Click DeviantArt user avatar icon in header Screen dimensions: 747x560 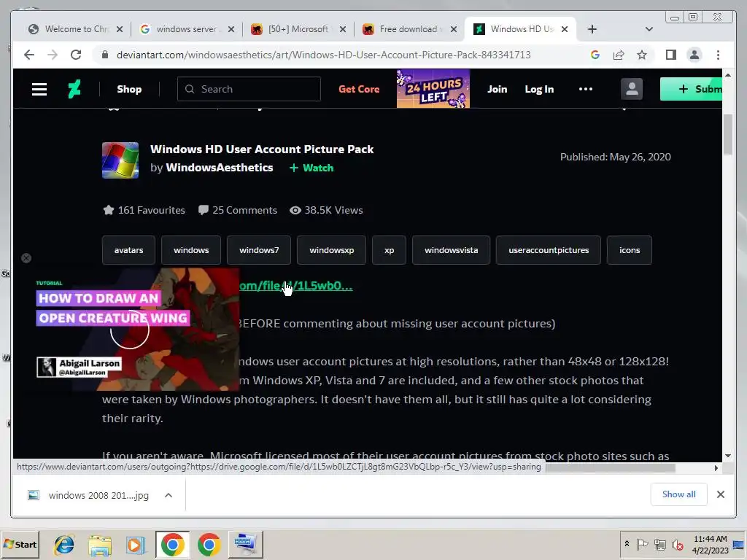(x=632, y=89)
